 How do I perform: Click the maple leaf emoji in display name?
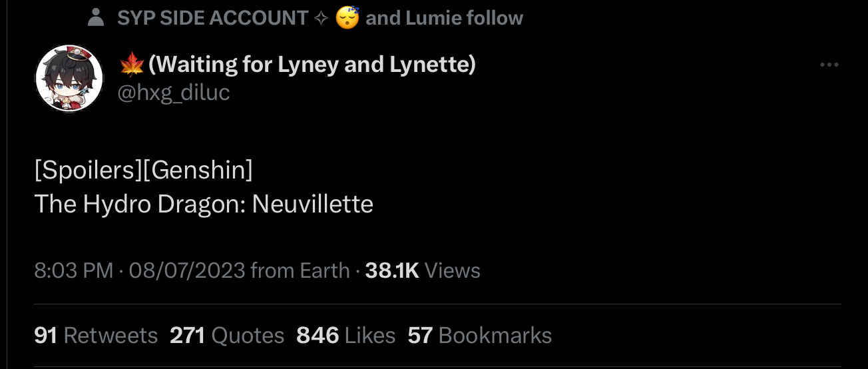[x=130, y=65]
